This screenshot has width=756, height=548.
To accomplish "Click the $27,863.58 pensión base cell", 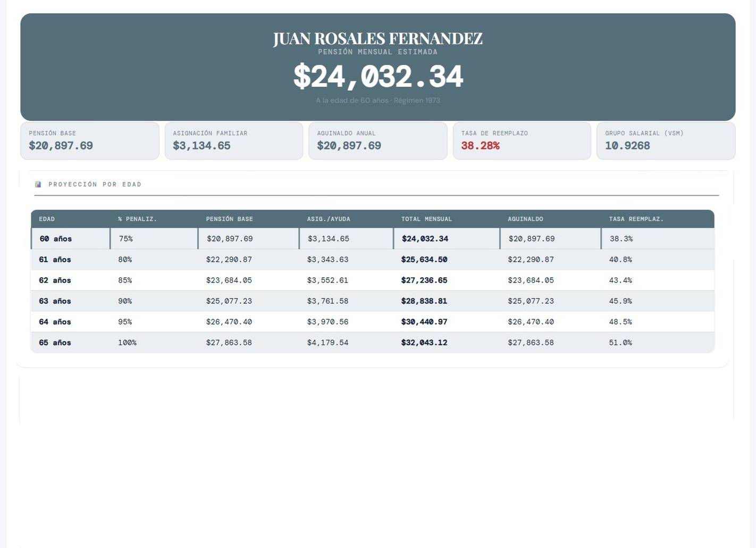I will [229, 343].
